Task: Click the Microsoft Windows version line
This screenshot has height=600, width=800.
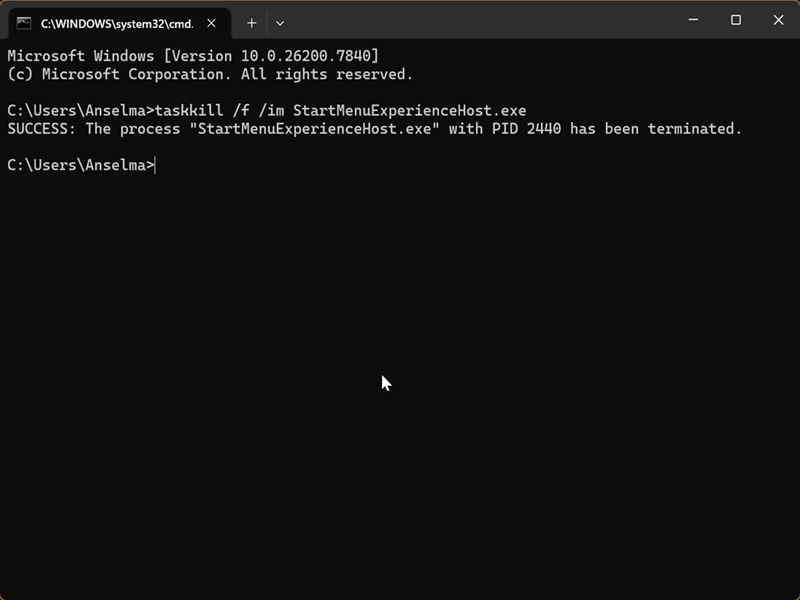Action: 193,56
